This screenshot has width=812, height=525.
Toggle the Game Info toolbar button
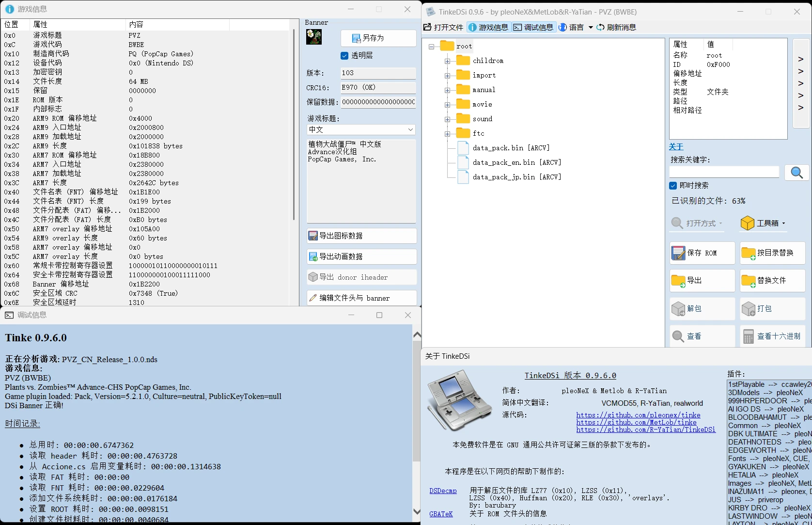pos(488,27)
